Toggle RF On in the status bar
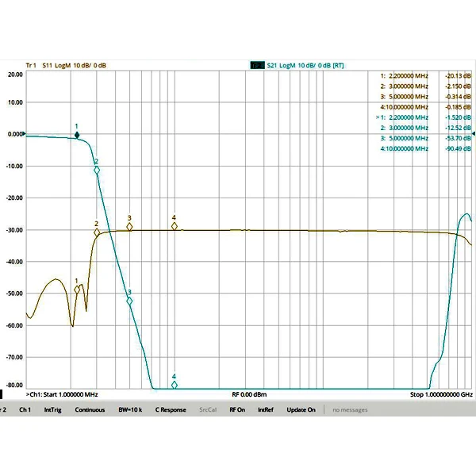 pyautogui.click(x=237, y=410)
